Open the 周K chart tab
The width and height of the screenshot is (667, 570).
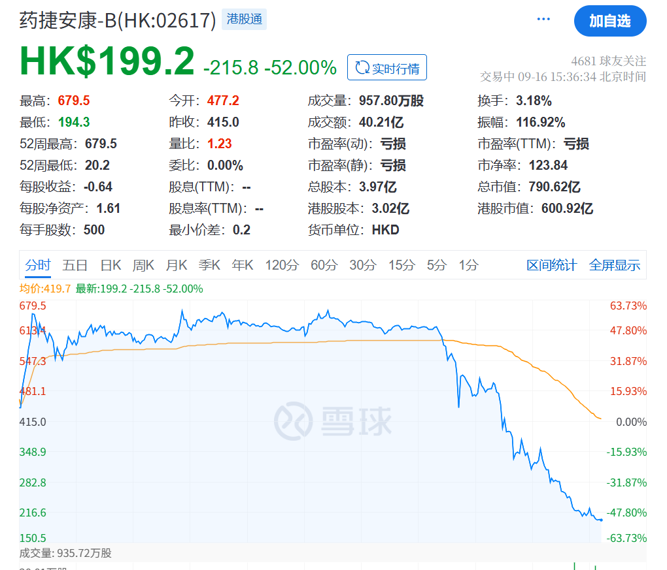coord(143,265)
